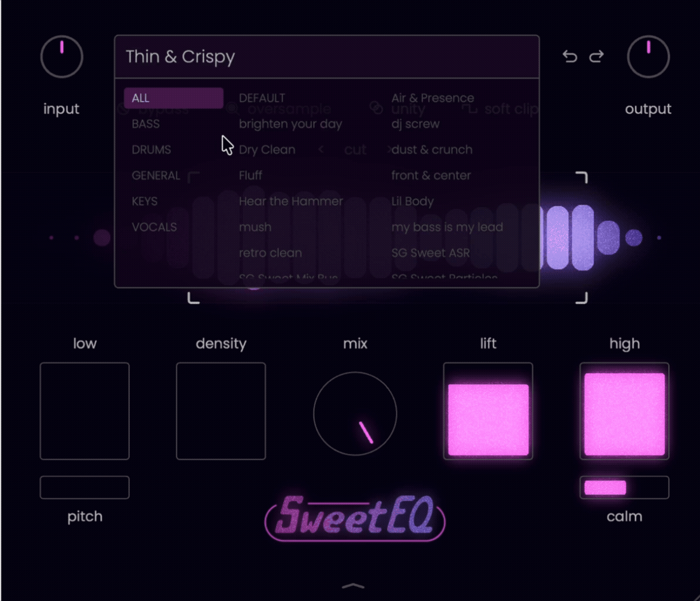Load the dj screw preset
Screen dimensions: 700x601
click(416, 124)
